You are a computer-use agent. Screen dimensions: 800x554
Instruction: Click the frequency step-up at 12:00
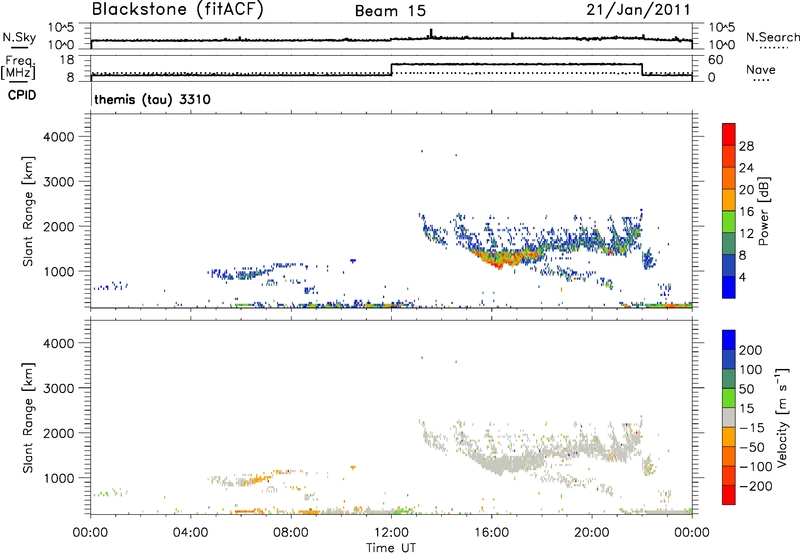pyautogui.click(x=391, y=69)
